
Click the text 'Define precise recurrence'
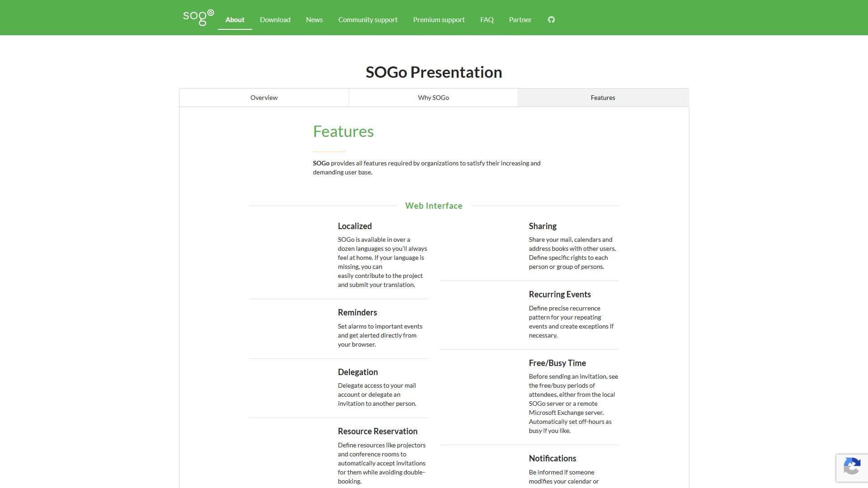[x=565, y=308]
